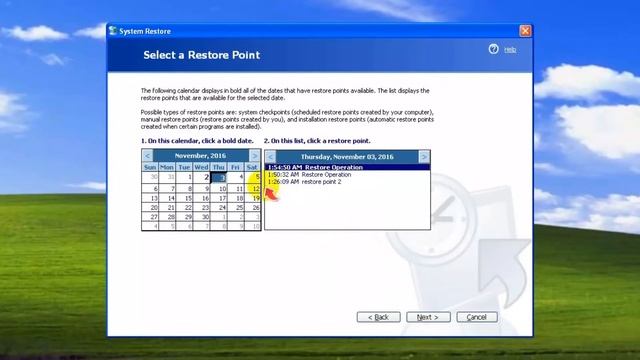
Task: Click the Fri weekday column header
Action: (x=236, y=167)
